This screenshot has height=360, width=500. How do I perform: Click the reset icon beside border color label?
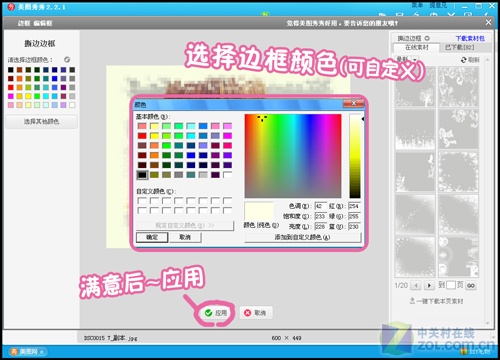tap(67, 60)
